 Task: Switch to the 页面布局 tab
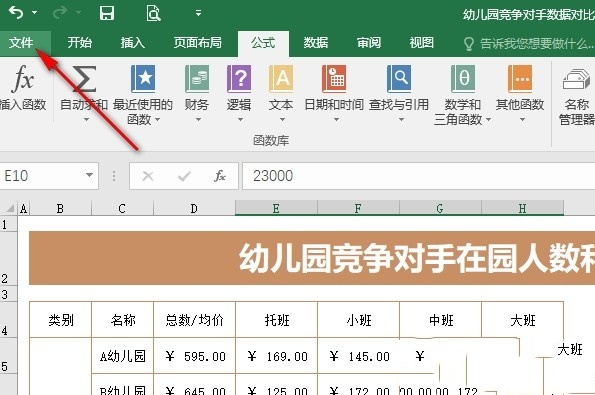[x=197, y=43]
